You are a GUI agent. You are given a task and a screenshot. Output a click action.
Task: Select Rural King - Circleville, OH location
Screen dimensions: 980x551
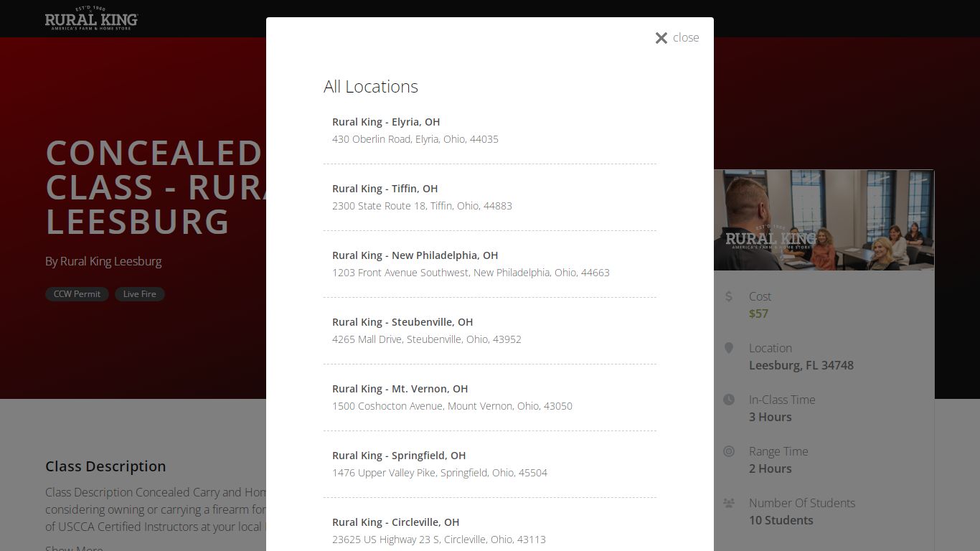pos(395,522)
